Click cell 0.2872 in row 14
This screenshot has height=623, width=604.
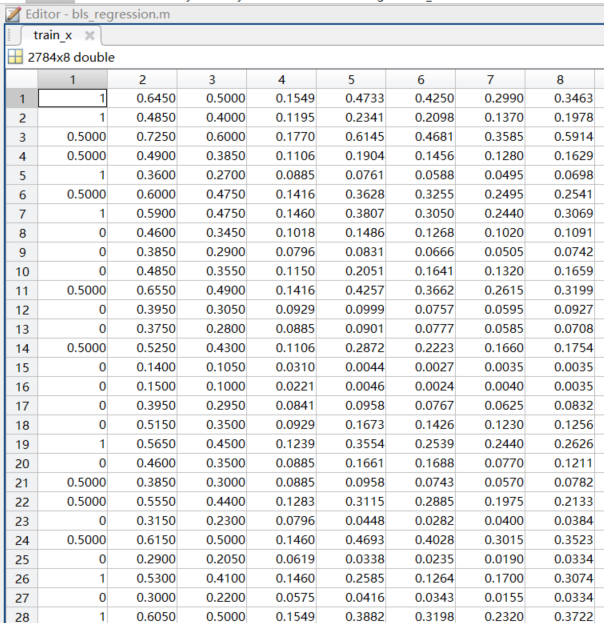(x=351, y=348)
